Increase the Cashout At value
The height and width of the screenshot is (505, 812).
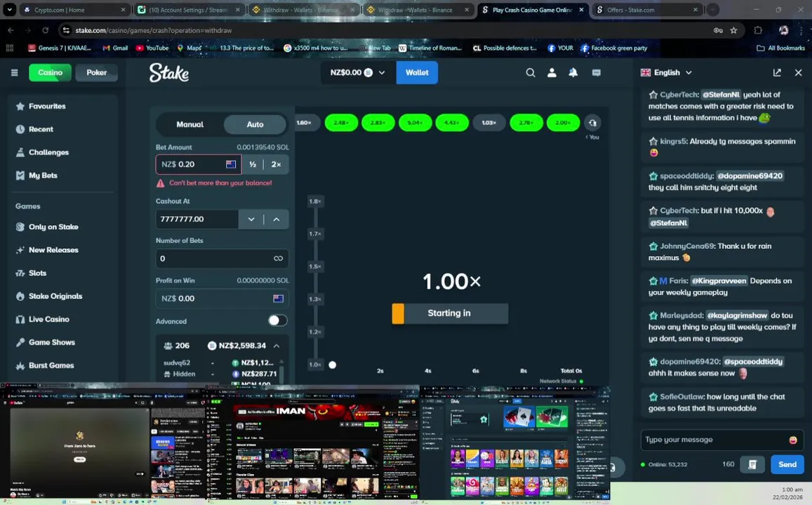277,220
